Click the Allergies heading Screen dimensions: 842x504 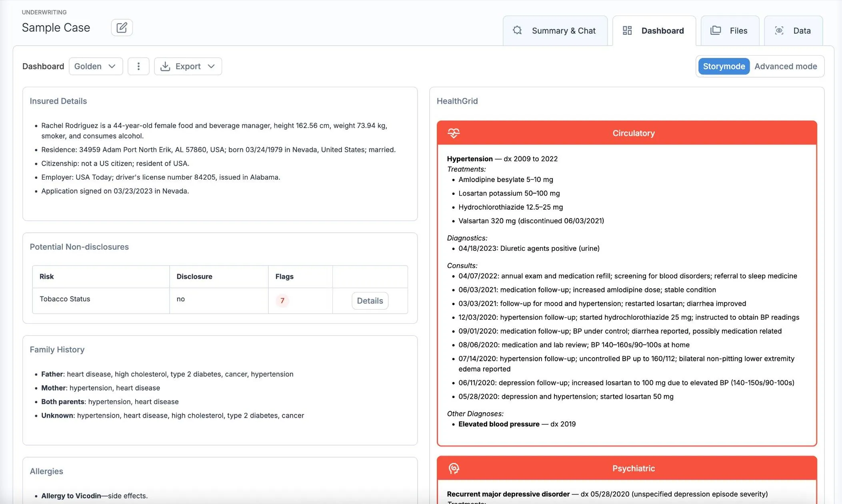46,471
